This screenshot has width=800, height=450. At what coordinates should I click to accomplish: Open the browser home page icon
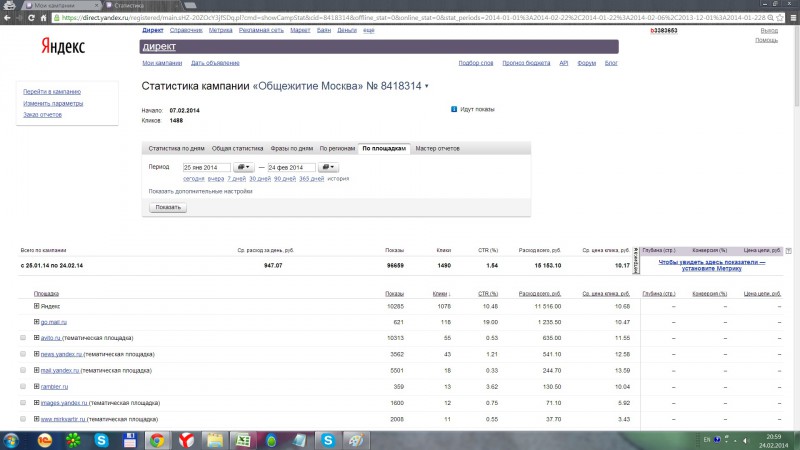coord(43,17)
